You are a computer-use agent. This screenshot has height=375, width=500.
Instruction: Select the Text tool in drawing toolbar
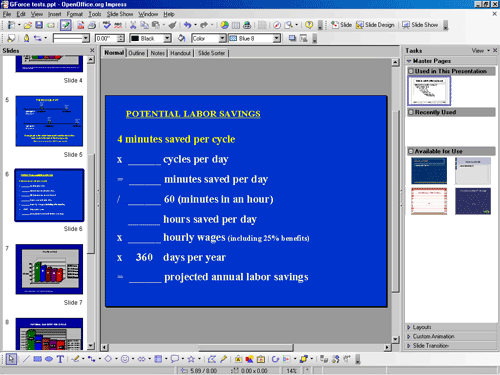tap(60, 359)
